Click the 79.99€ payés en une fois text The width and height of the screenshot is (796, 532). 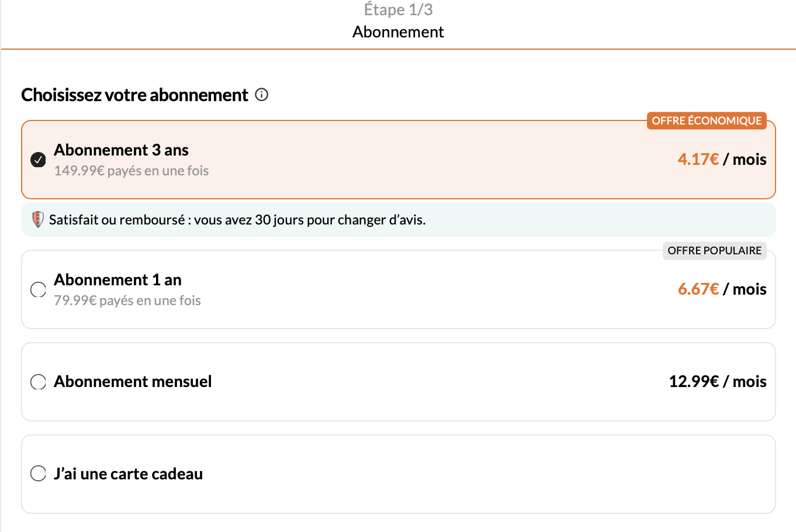127,300
